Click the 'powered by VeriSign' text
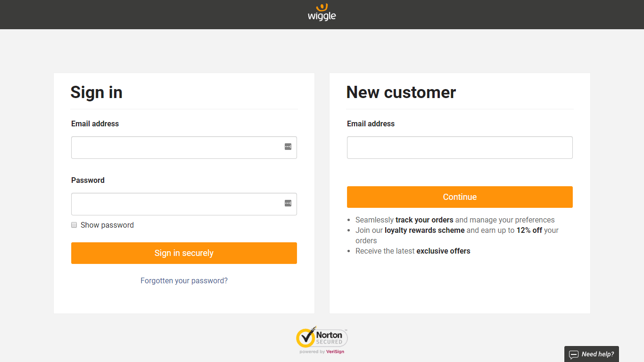 (x=322, y=352)
